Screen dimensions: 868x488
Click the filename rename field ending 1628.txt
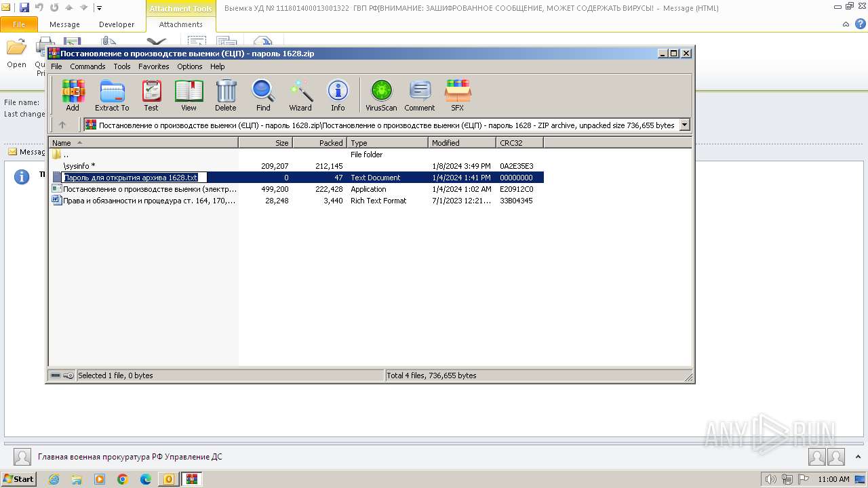(134, 178)
